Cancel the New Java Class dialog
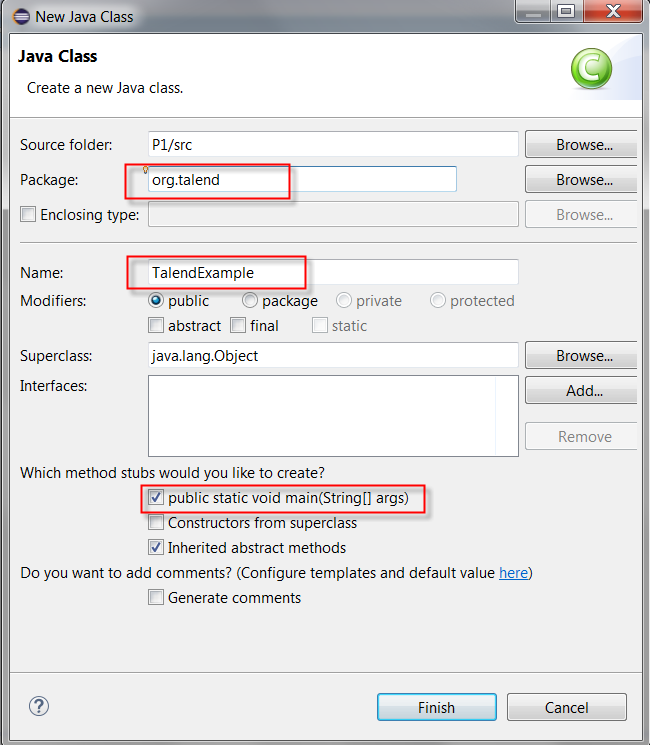The width and height of the screenshot is (650, 745). coord(566,707)
